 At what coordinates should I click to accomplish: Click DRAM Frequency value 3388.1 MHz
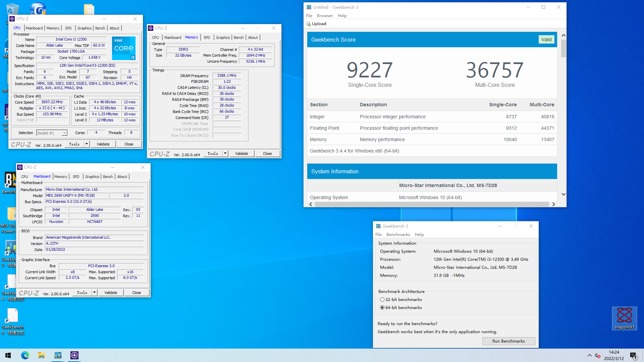(227, 76)
